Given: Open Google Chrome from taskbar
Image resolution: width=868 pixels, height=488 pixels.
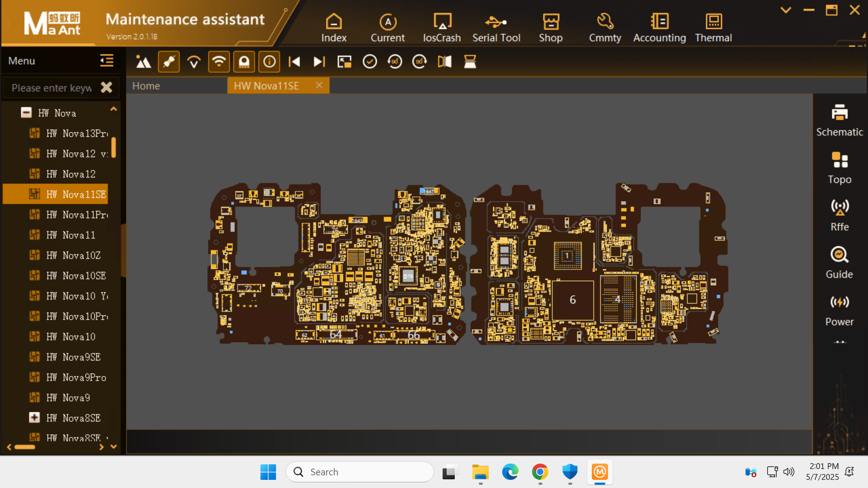Looking at the screenshot, I should coord(540,472).
